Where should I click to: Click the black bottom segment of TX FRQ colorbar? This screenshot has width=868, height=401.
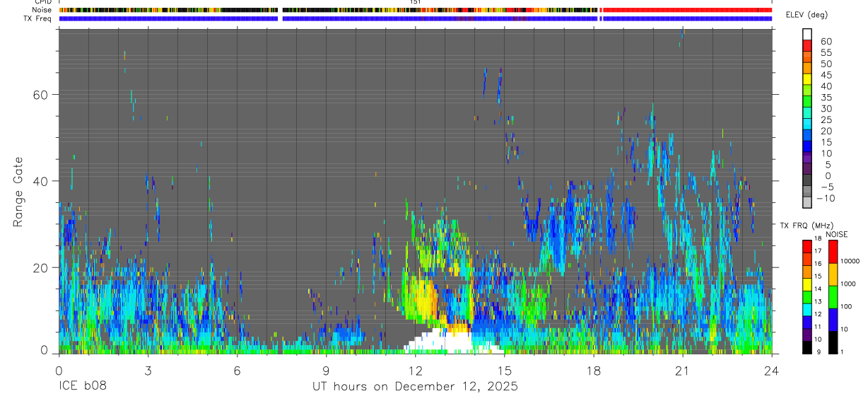807,347
